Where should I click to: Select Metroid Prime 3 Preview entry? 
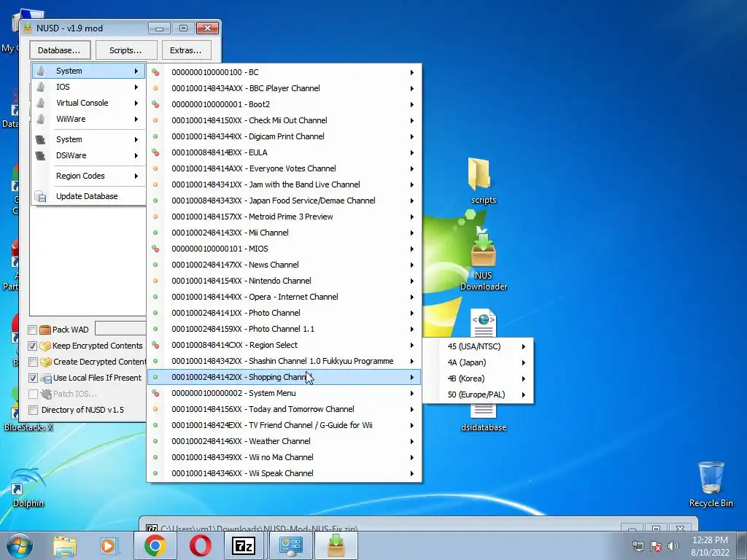coord(284,217)
